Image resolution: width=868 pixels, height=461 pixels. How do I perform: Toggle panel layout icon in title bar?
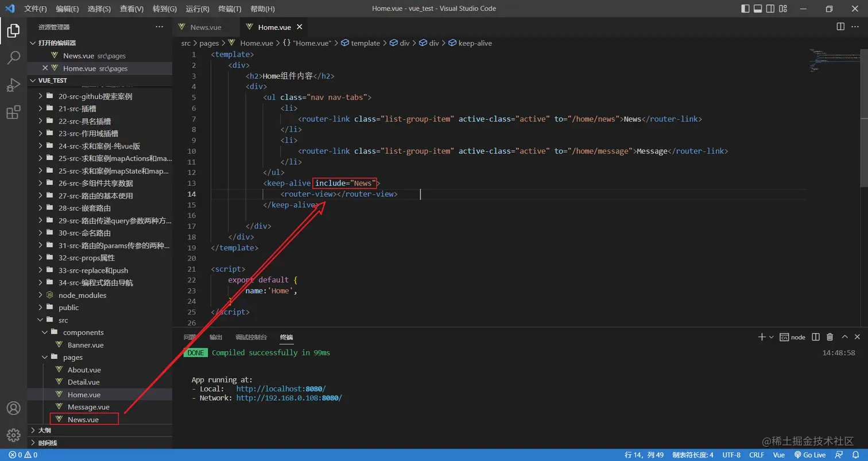coord(758,9)
